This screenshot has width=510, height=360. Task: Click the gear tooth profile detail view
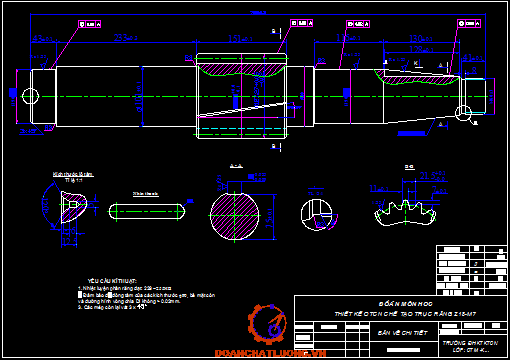click(x=405, y=213)
